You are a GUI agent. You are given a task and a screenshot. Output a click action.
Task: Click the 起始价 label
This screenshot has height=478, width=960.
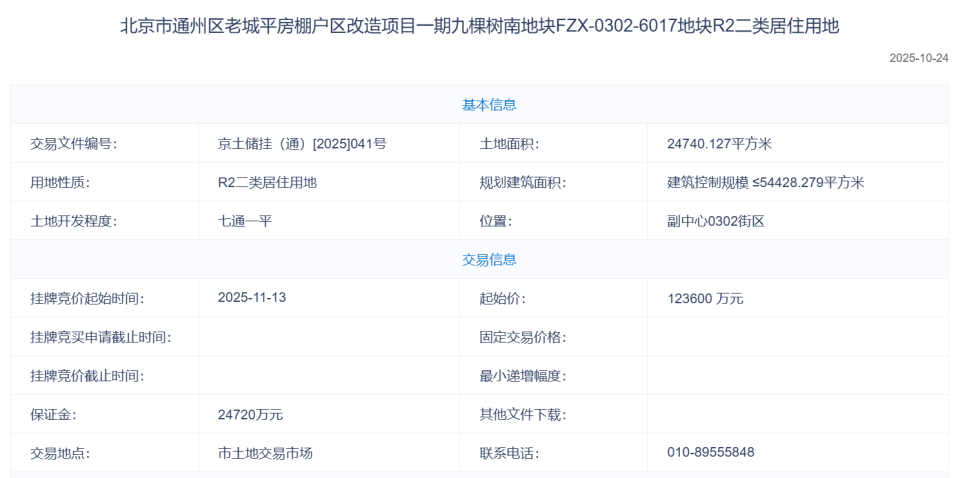click(x=502, y=299)
